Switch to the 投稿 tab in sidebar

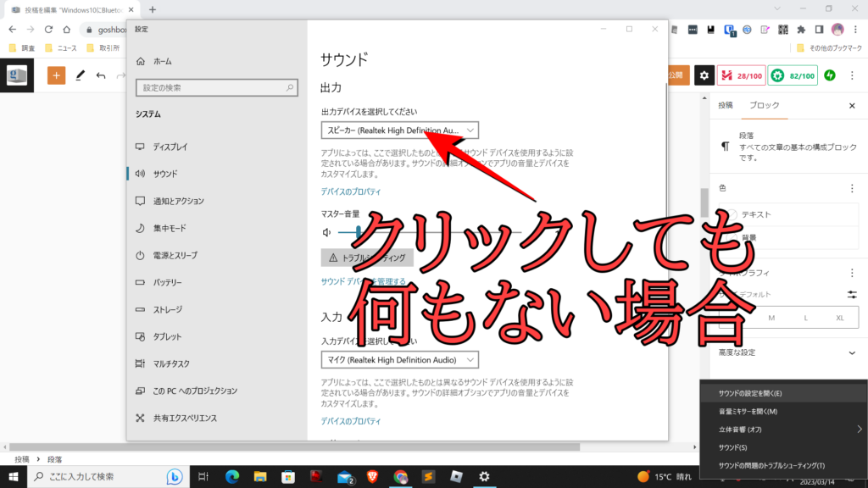(x=726, y=106)
